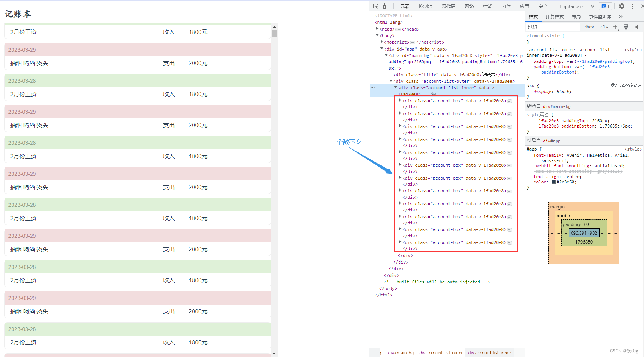This screenshot has height=357, width=644.
Task: Expand the collapsed noscript ellipsis badge
Action: click(413, 43)
